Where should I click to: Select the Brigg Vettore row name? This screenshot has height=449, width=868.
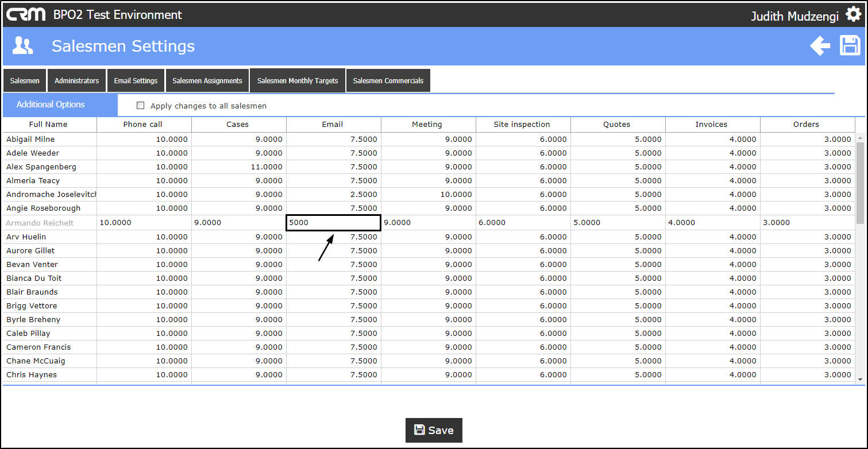click(x=32, y=306)
